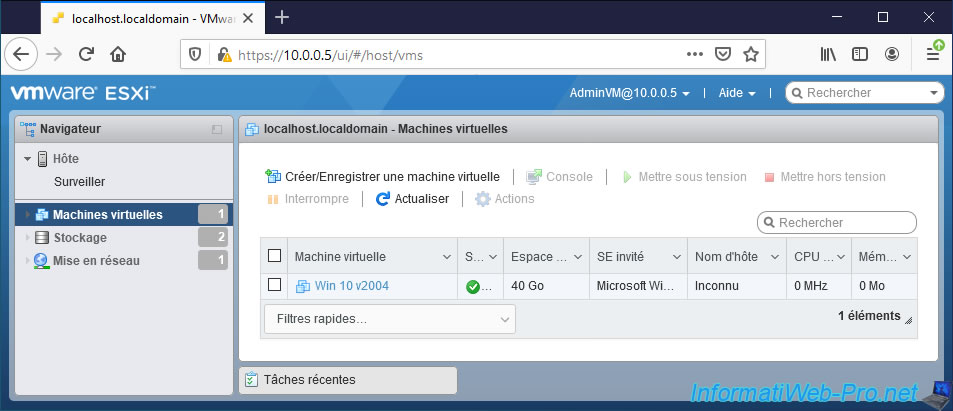This screenshot has width=953, height=411.
Task: Click the browser forward arrow
Action: [54, 55]
